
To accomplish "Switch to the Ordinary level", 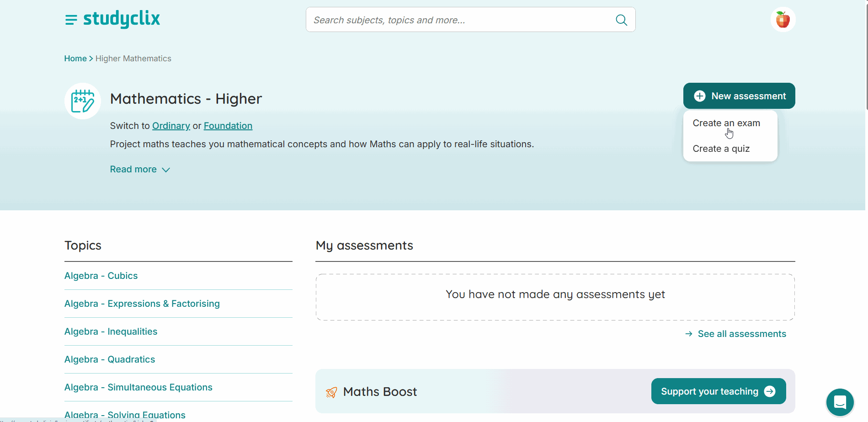I will [171, 126].
